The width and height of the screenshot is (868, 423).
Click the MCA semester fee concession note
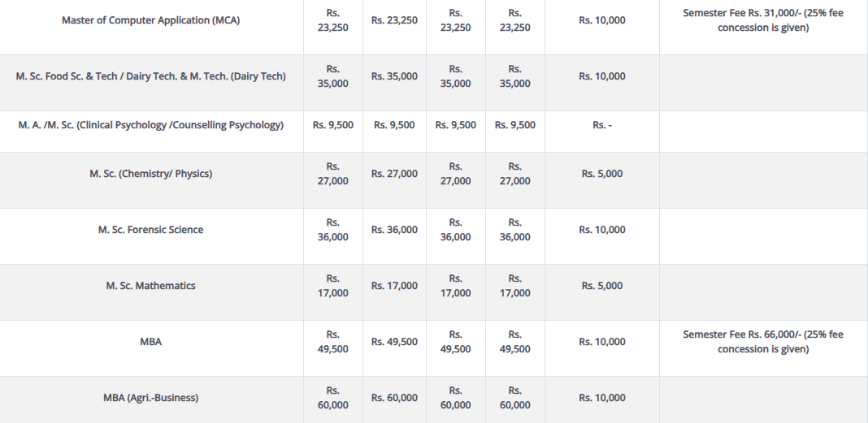click(763, 20)
